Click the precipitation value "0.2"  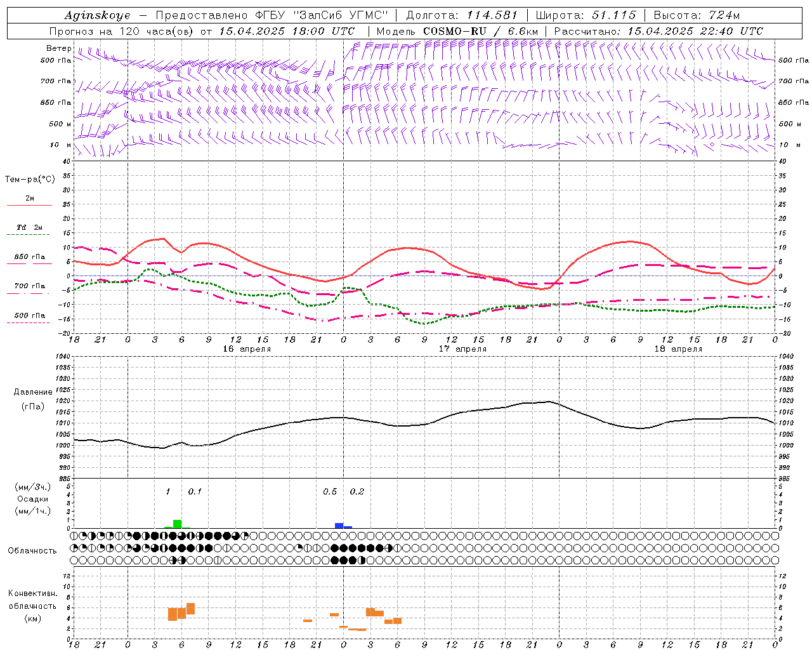point(357,491)
